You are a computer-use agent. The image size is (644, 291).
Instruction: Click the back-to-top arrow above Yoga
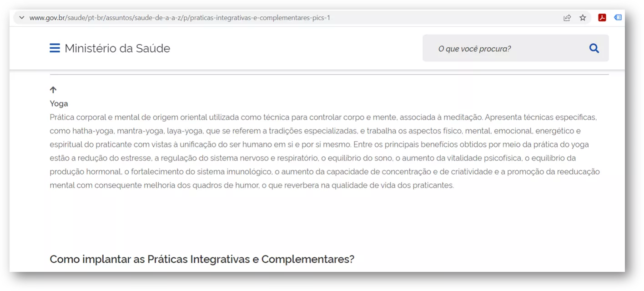click(53, 90)
